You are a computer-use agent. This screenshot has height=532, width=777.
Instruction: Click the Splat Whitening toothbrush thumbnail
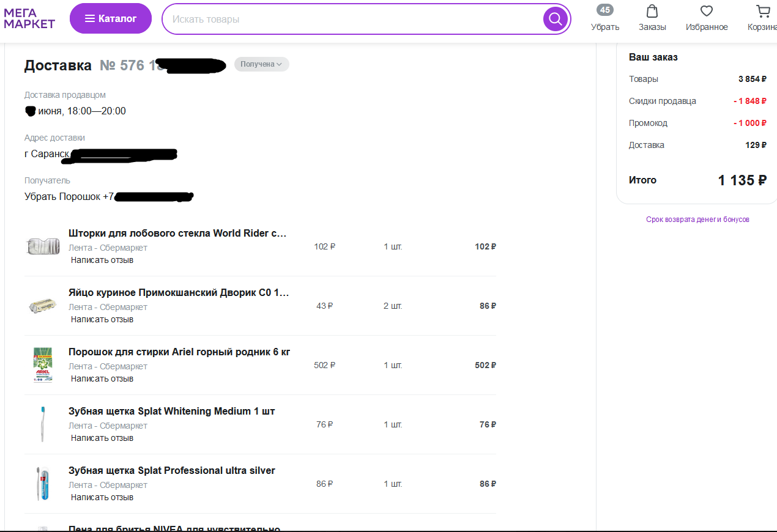coord(43,424)
